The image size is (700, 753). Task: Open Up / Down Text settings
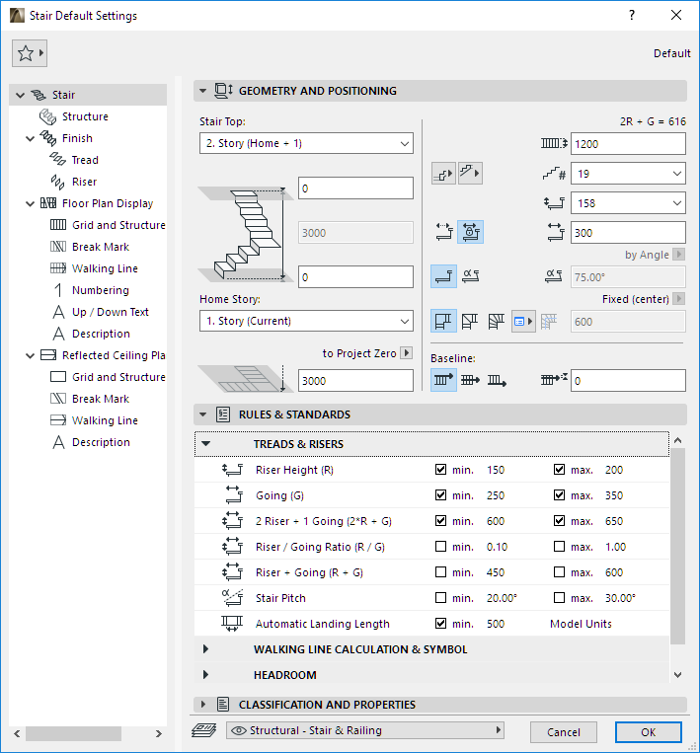tap(110, 312)
